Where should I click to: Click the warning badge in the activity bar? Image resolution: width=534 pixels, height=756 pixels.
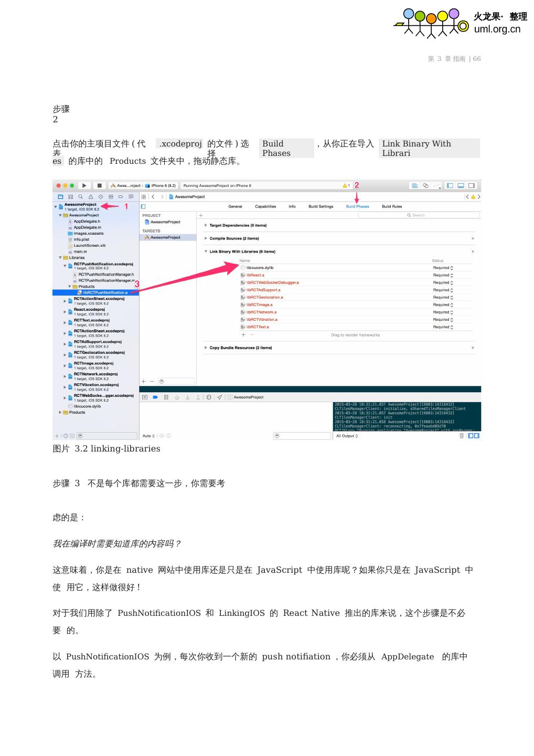pos(346,185)
